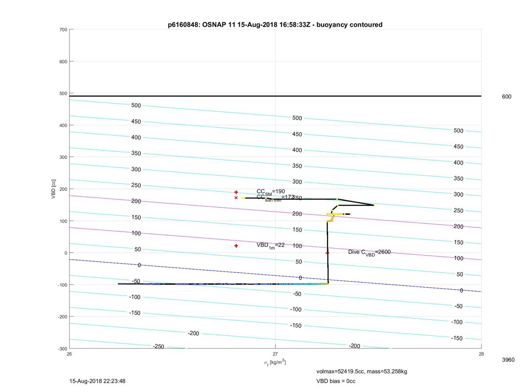Viewport: 532px width, 392px height.
Task: Click the '3960' label at bottom right
Action: click(508, 360)
